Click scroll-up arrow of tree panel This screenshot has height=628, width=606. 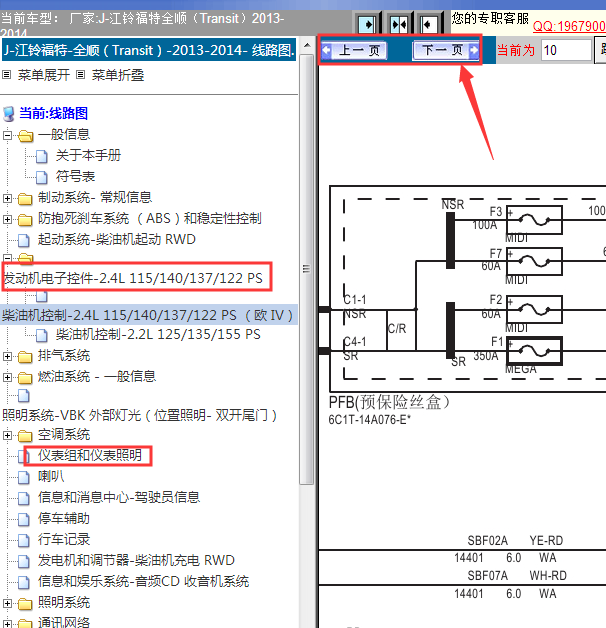click(307, 45)
